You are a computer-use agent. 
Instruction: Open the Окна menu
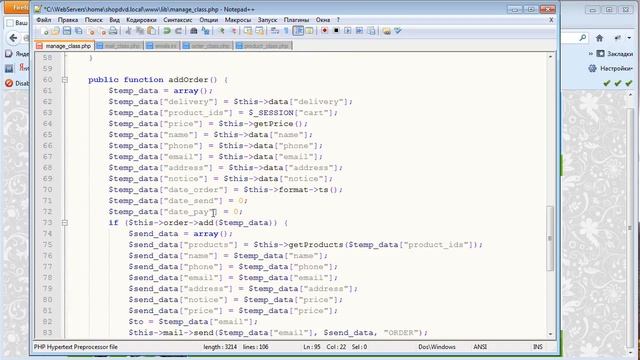click(323, 20)
